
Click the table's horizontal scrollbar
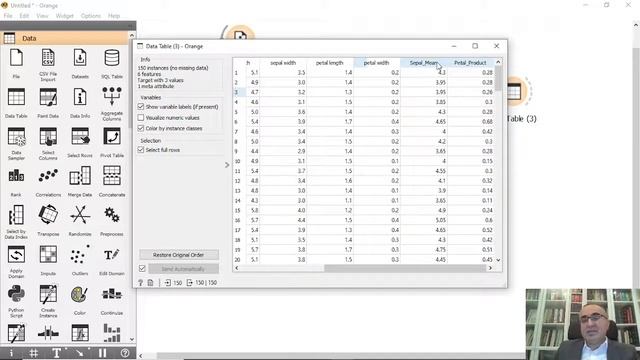click(x=404, y=268)
